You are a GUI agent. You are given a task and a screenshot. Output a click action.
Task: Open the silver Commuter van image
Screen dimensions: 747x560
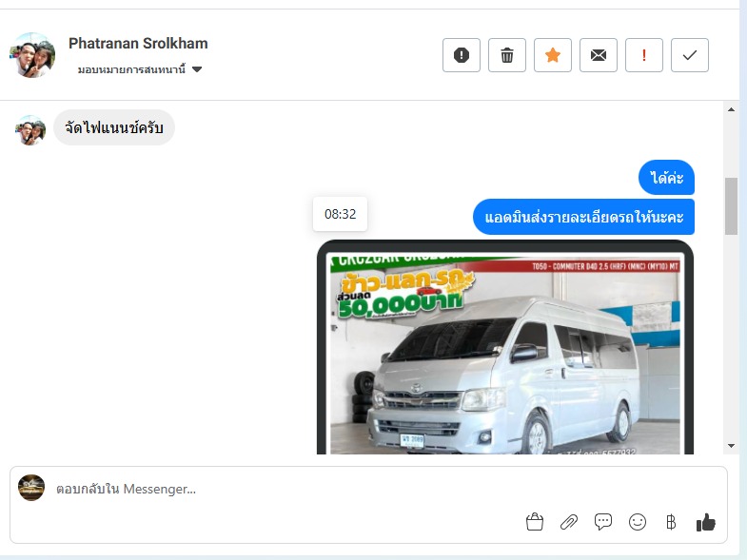pos(505,347)
